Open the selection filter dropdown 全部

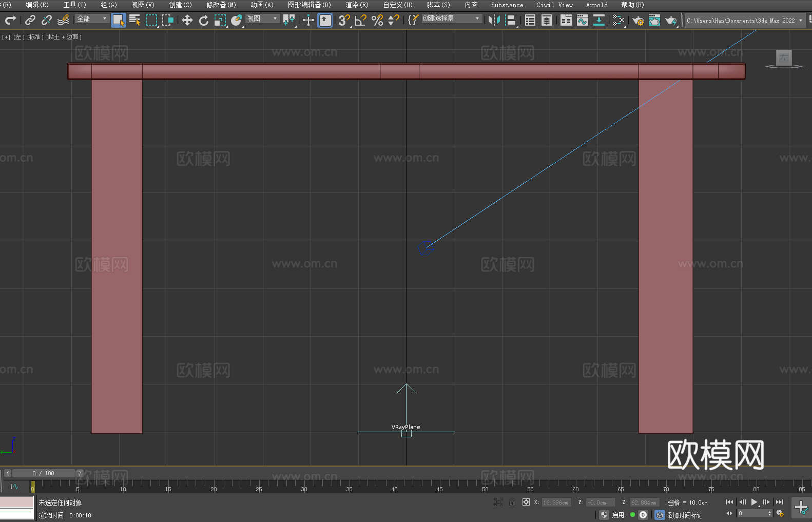[92, 18]
